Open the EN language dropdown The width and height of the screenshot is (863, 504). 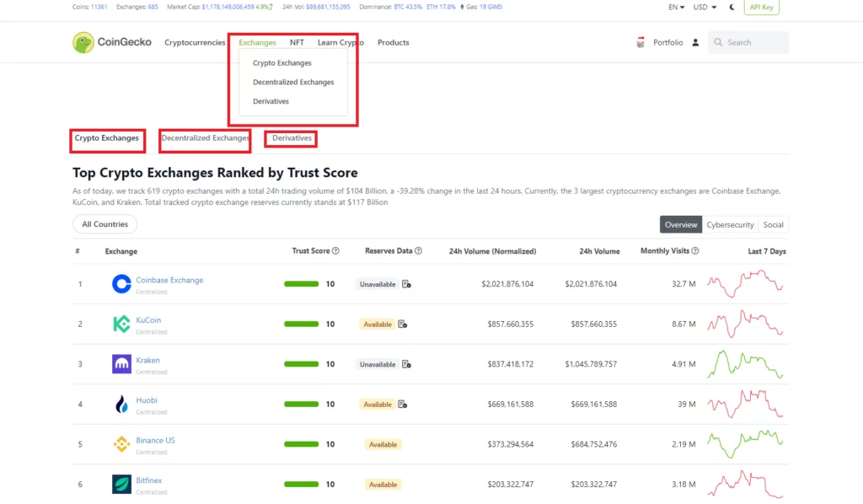pos(676,7)
